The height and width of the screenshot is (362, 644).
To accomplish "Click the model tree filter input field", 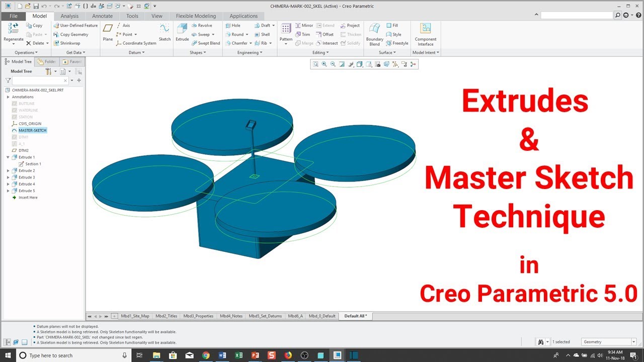I will pos(40,80).
